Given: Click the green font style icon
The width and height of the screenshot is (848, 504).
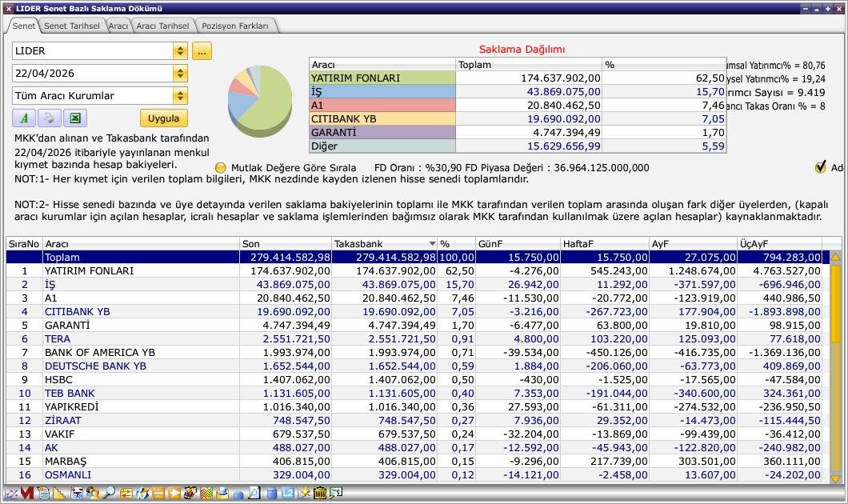Looking at the screenshot, I should [24, 118].
